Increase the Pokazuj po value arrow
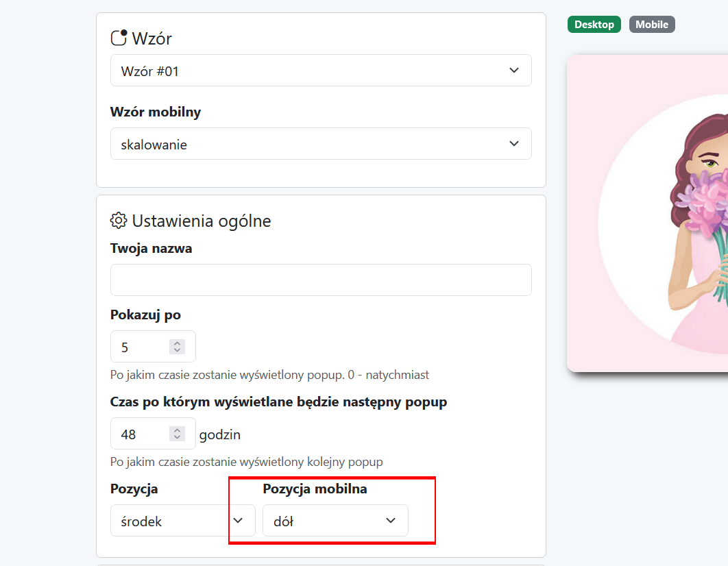 pyautogui.click(x=178, y=343)
